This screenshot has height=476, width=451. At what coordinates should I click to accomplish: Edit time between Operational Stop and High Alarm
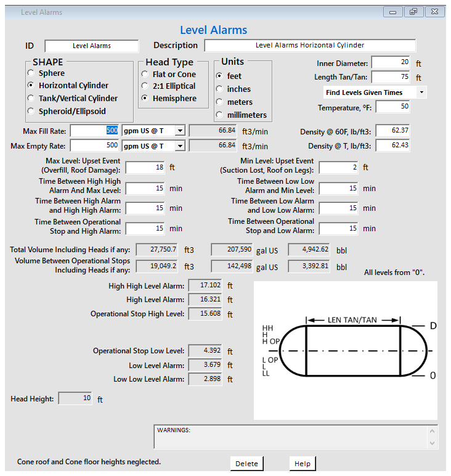[x=145, y=229]
